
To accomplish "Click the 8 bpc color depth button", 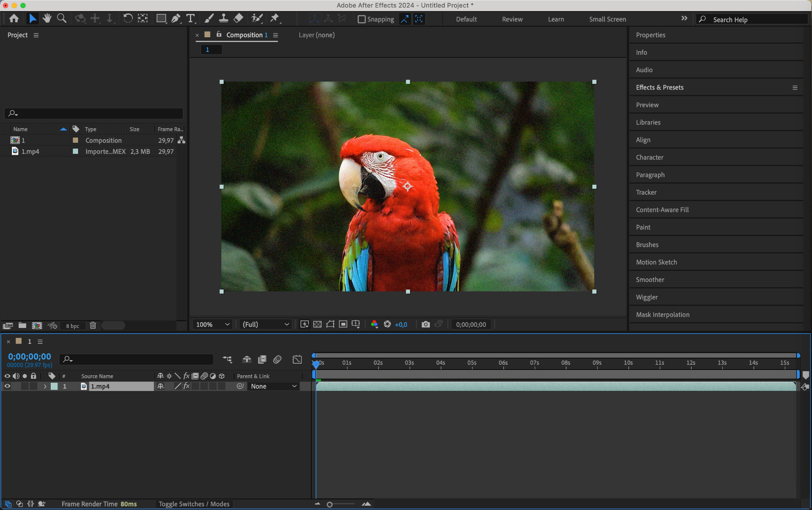I will [x=73, y=326].
